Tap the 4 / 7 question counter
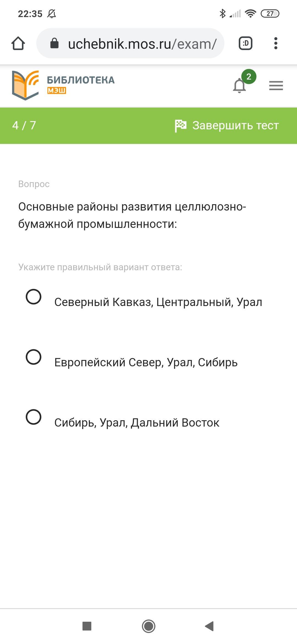The height and width of the screenshot is (644, 297). (24, 125)
